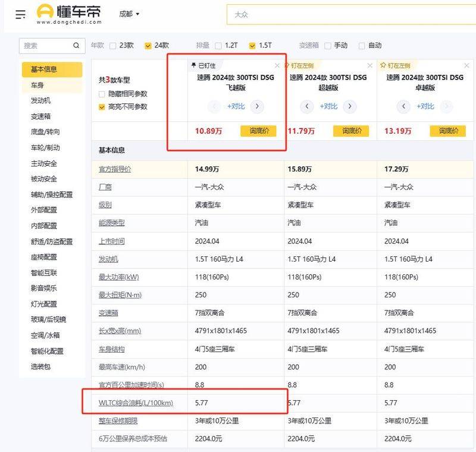The width and height of the screenshot is (476, 452).
Task: Jump to 舒适/防盗配置 section
Action: (52, 241)
